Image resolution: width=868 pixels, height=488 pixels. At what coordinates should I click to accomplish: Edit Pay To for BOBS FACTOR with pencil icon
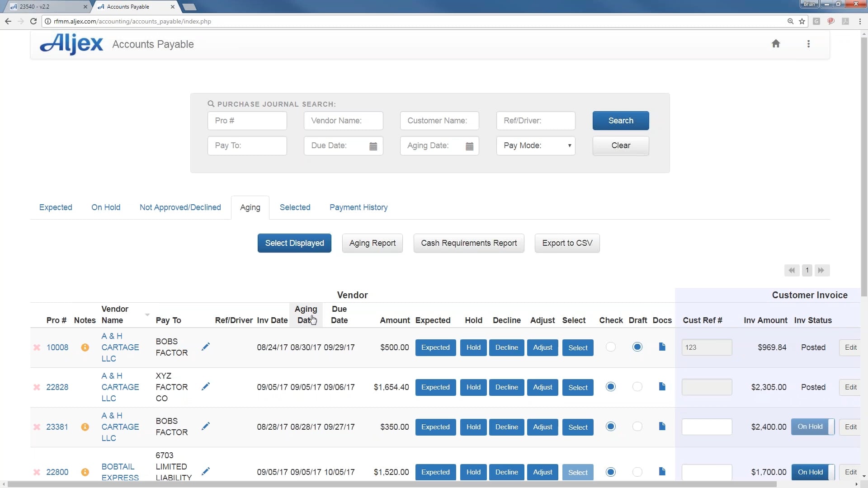point(206,347)
